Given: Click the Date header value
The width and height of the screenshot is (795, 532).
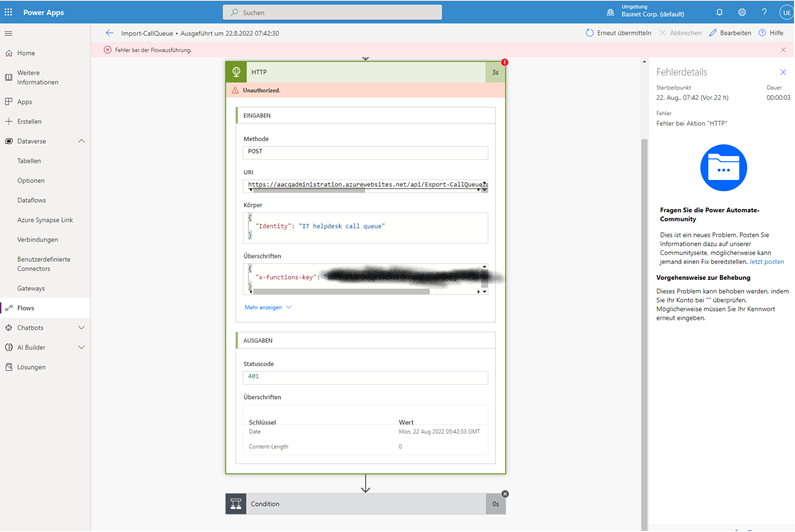Looking at the screenshot, I should (439, 432).
